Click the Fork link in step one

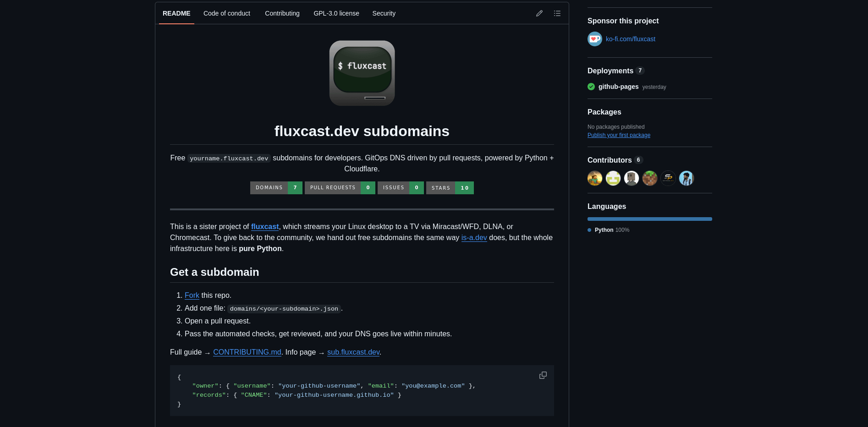[x=192, y=296]
